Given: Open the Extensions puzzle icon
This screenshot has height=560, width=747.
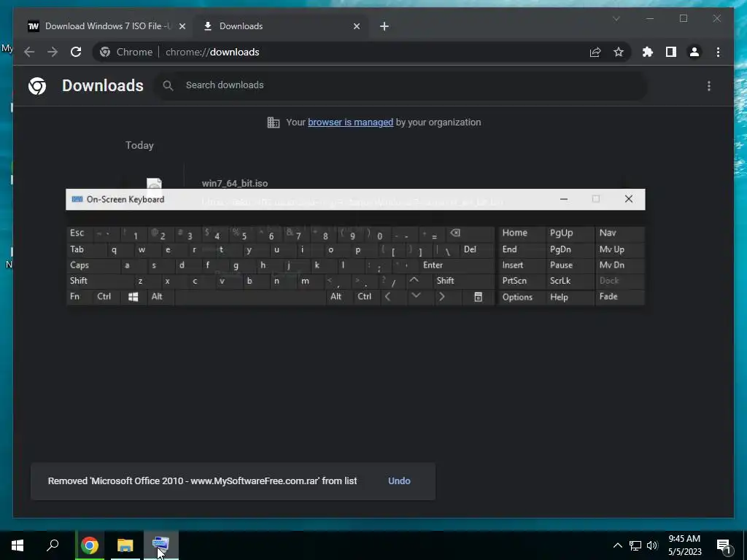Looking at the screenshot, I should click(x=648, y=52).
